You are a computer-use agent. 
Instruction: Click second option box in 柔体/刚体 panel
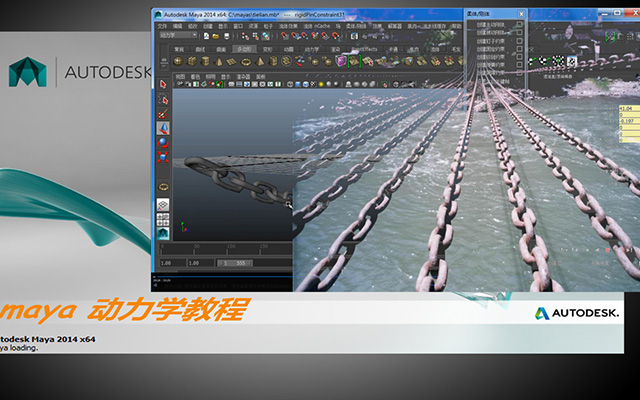pos(520,32)
